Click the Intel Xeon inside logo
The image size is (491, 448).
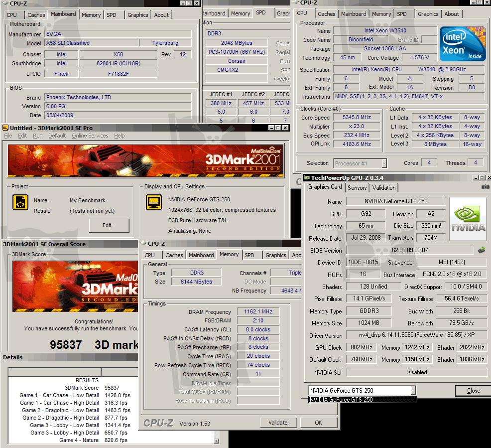tap(462, 44)
